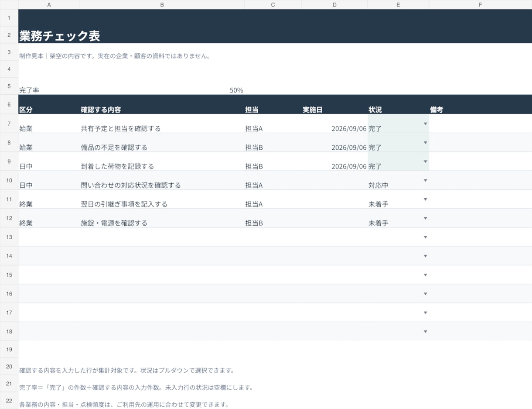Select the 始業 cell in row 7
This screenshot has width=532, height=409.
coord(49,124)
